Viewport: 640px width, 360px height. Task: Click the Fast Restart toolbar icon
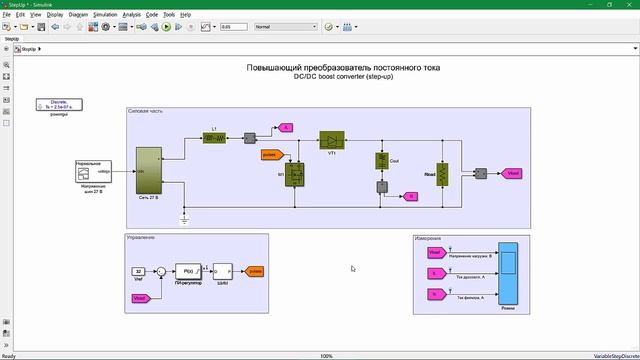tap(142, 27)
